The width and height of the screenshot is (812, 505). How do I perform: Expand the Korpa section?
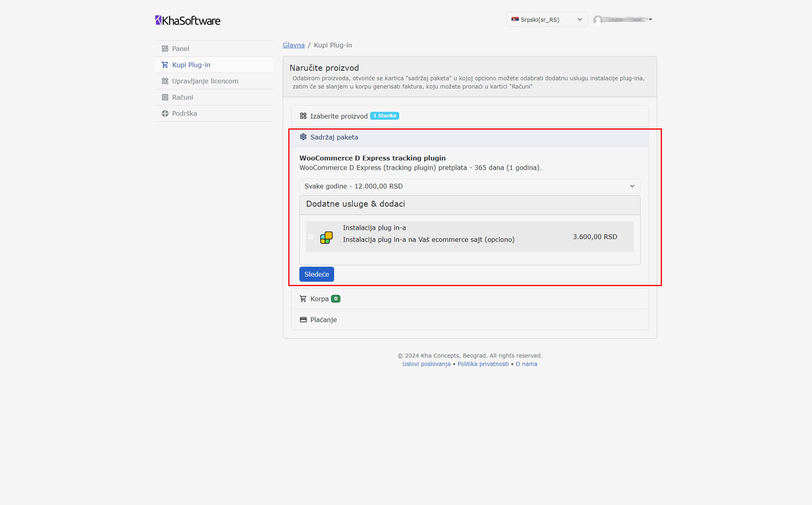click(470, 299)
